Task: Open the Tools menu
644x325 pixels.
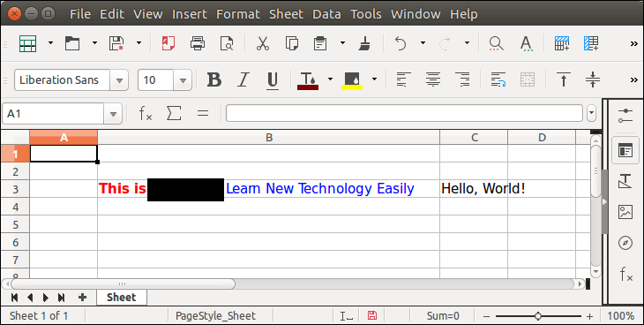Action: [x=365, y=14]
